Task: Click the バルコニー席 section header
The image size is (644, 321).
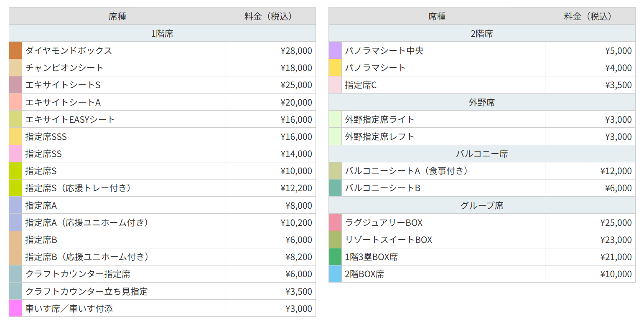Action: tap(482, 154)
